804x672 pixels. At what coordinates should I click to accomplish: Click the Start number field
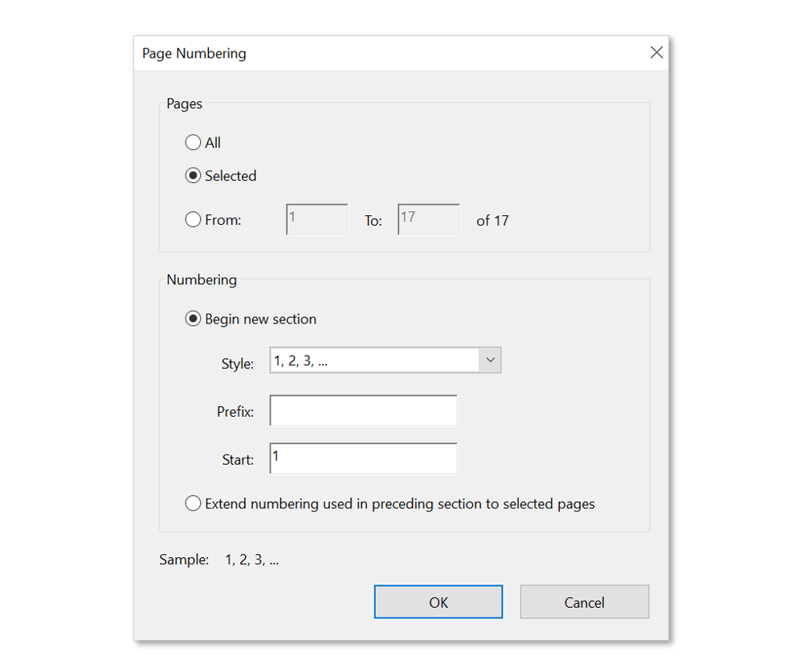pos(362,458)
